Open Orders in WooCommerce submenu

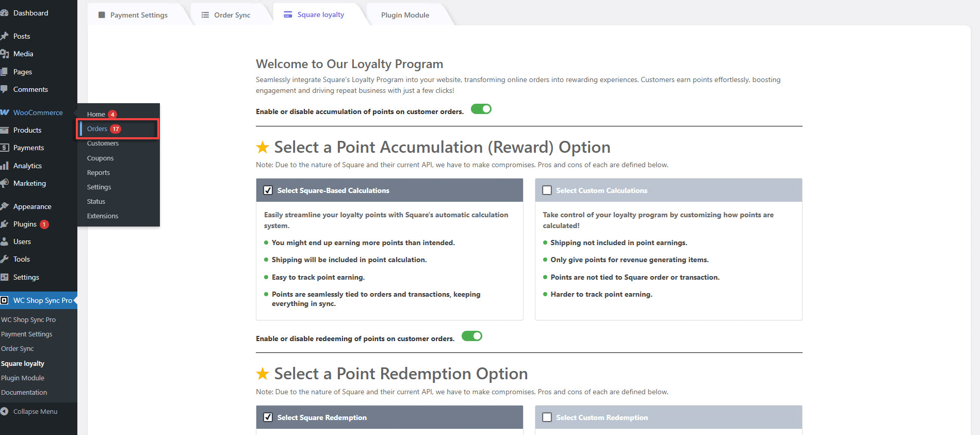pyautogui.click(x=97, y=129)
